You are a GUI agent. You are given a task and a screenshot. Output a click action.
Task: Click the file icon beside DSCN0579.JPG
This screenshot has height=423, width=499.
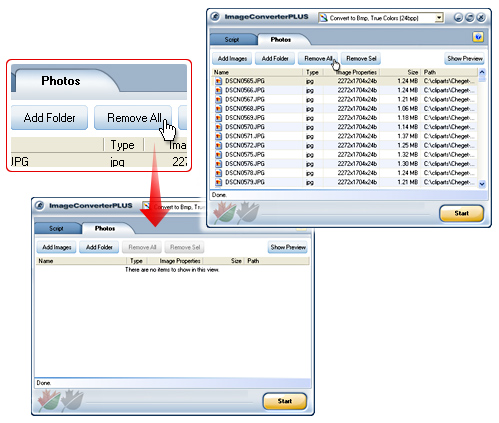point(218,182)
